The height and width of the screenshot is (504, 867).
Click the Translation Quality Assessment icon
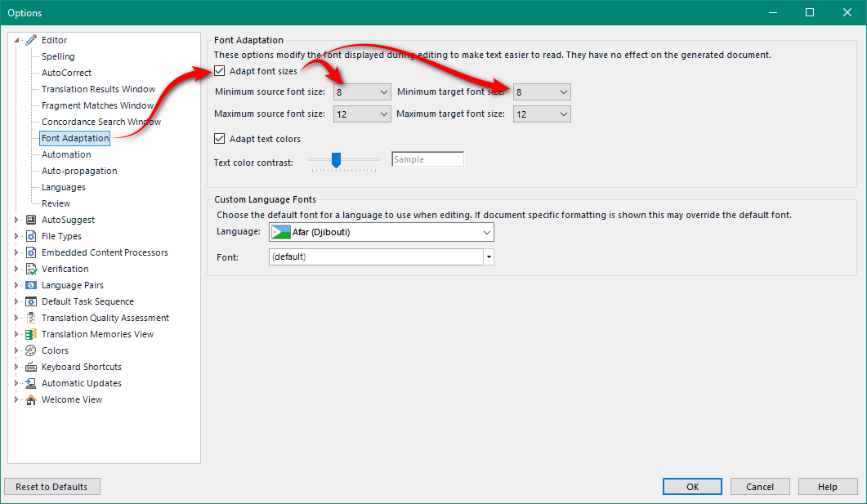pyautogui.click(x=31, y=318)
